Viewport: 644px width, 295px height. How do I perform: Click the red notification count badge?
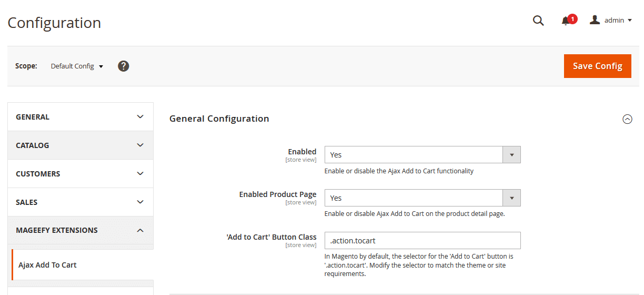pyautogui.click(x=572, y=19)
